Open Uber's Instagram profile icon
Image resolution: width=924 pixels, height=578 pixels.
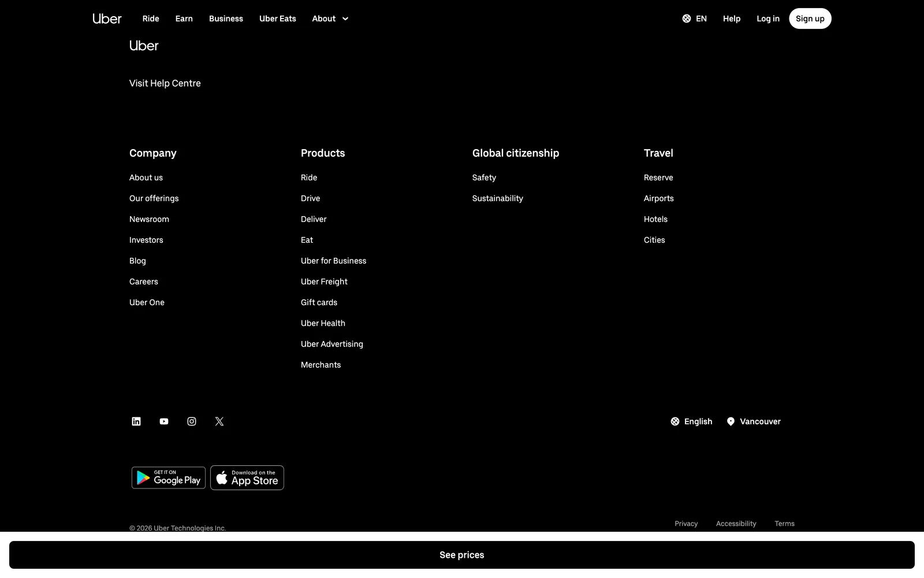pyautogui.click(x=192, y=421)
